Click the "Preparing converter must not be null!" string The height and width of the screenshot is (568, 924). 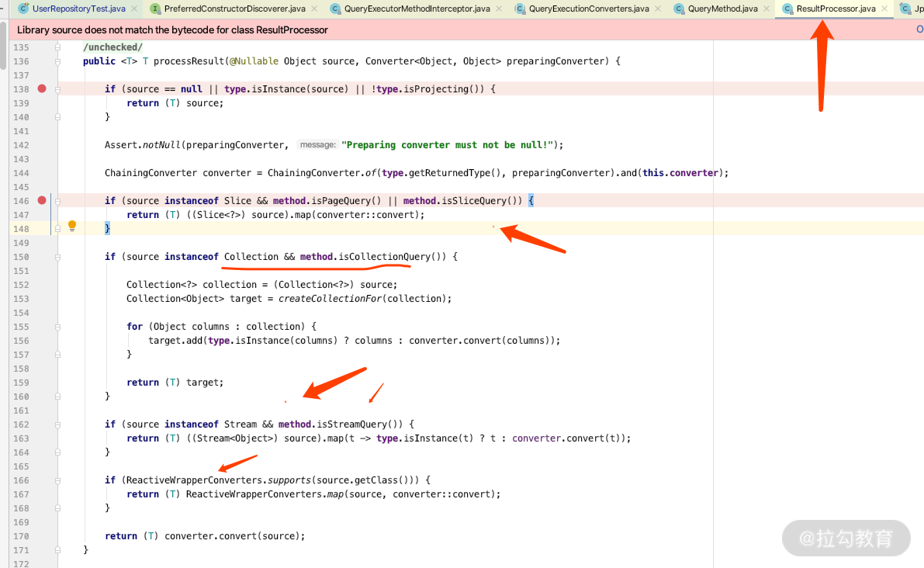click(x=448, y=145)
